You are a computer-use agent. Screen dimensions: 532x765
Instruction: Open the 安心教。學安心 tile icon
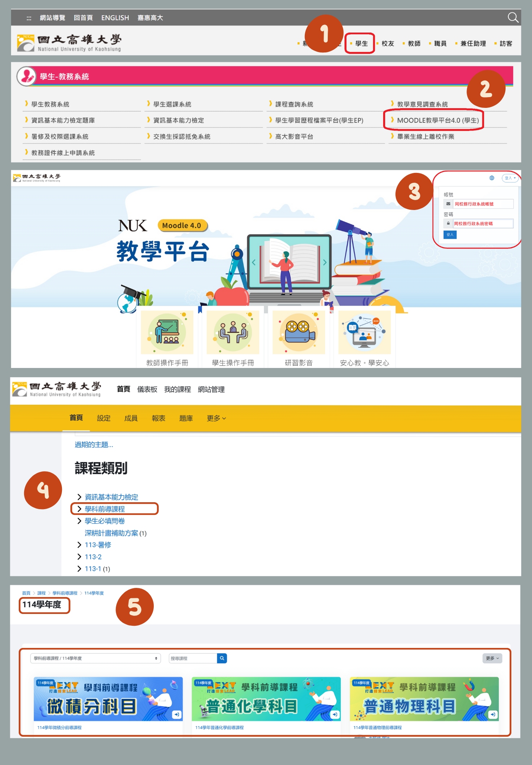point(364,332)
